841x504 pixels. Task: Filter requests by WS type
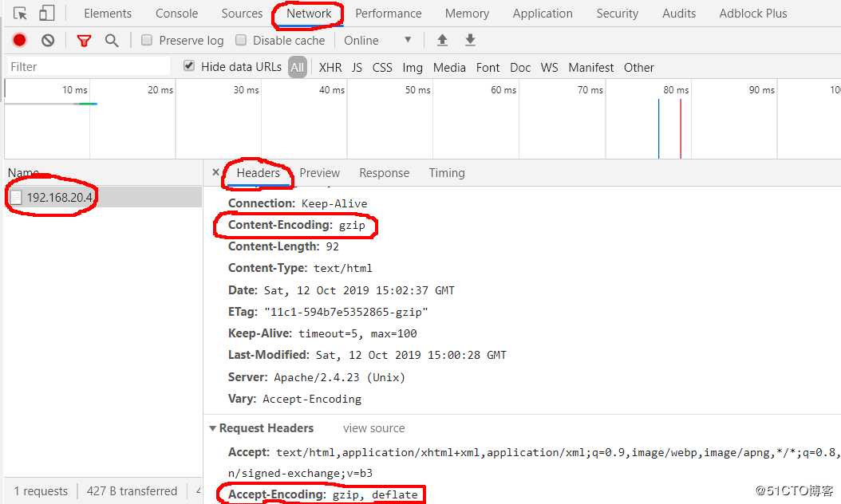[549, 67]
